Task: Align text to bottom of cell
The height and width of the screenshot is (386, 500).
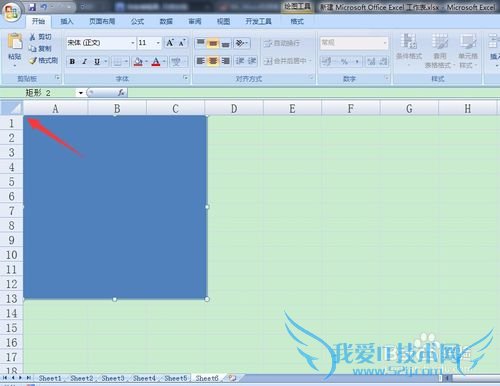Action: (x=225, y=43)
